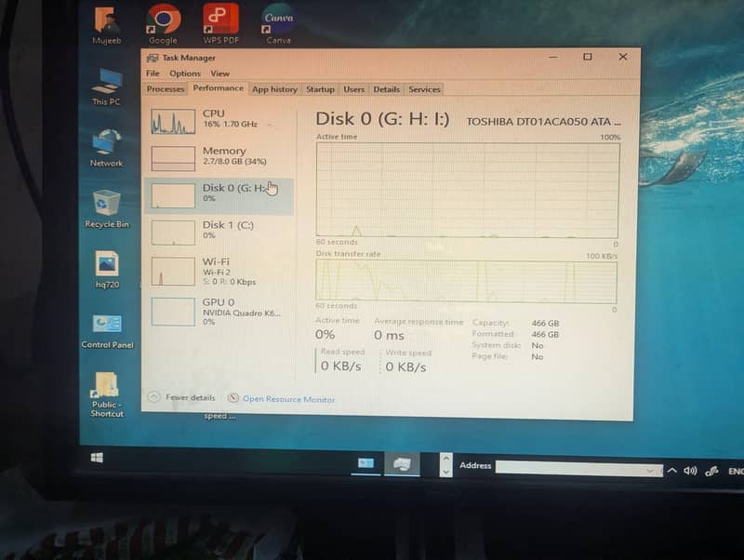Select Disk 1 (C:) sidebar entry

(x=219, y=232)
